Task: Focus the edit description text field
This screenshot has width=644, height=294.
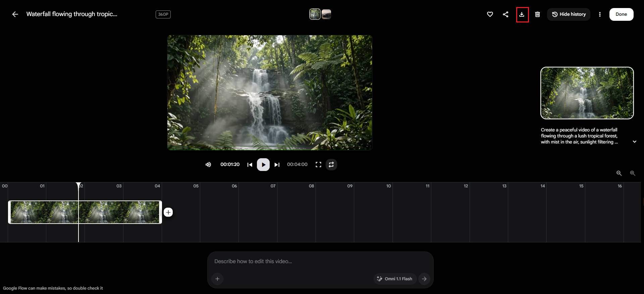Action: (x=320, y=261)
